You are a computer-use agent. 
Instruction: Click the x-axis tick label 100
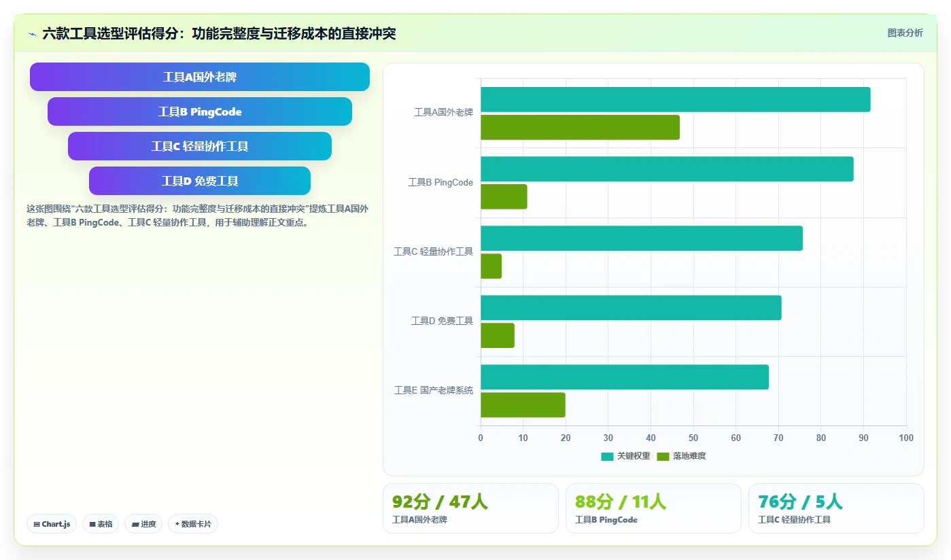(x=906, y=438)
